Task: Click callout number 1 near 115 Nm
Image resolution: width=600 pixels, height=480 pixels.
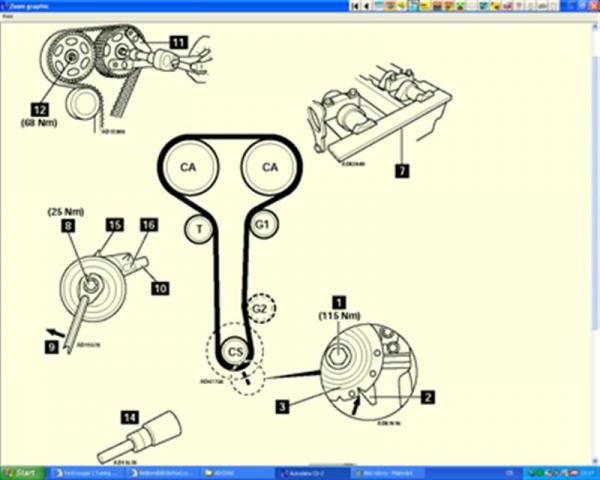Action: pos(338,300)
